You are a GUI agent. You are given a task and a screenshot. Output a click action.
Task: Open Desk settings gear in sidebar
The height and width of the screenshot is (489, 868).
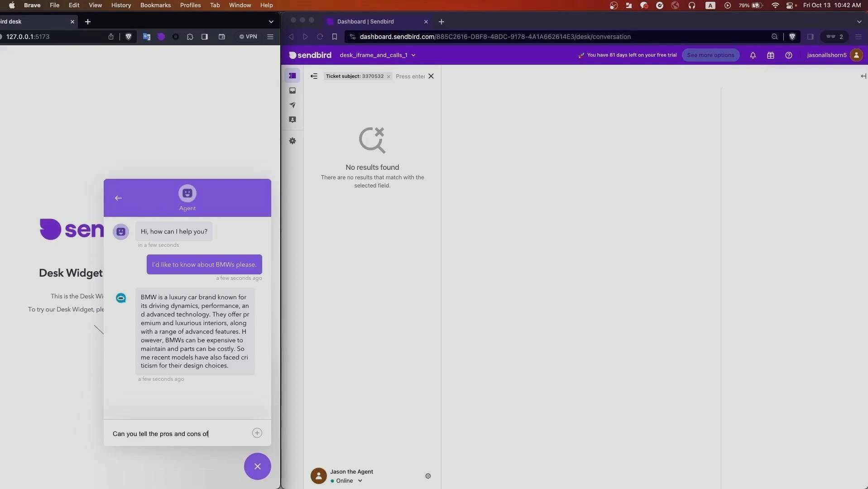pos(293,141)
